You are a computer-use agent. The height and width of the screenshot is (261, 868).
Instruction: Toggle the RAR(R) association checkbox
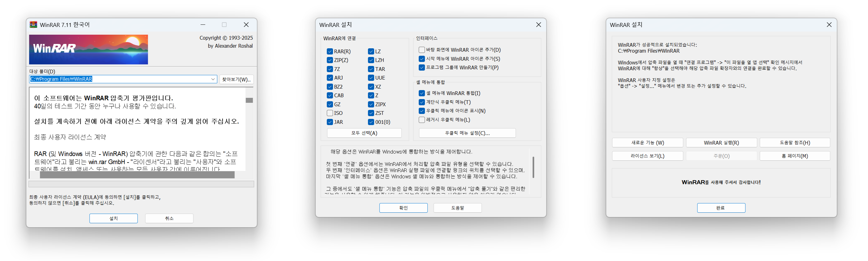tap(330, 51)
